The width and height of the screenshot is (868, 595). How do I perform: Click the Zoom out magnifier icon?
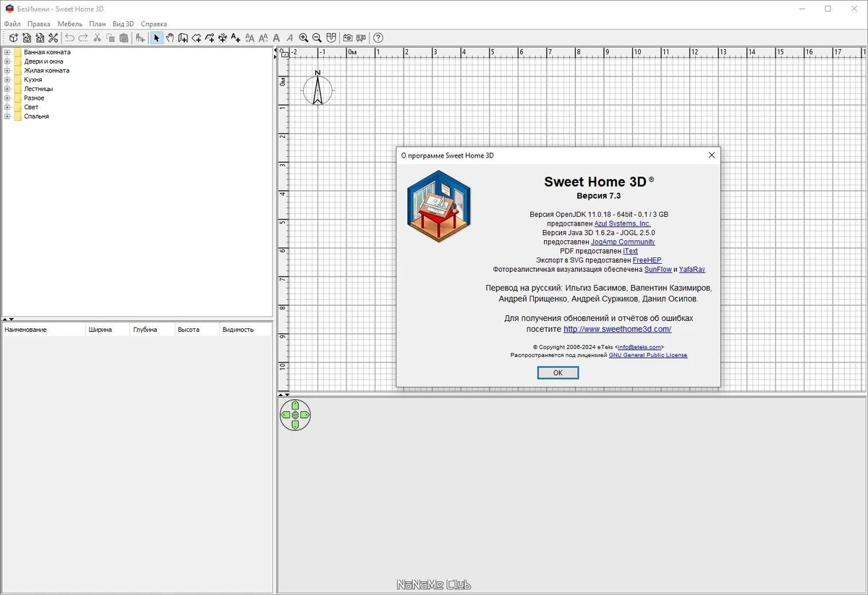coord(316,38)
